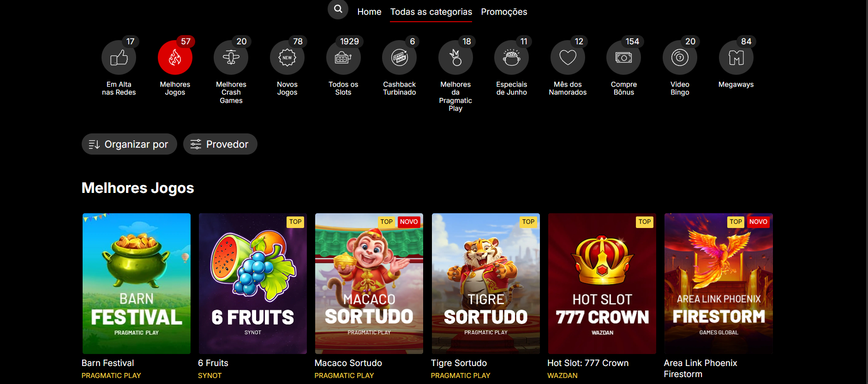This screenshot has width=868, height=384.
Task: Click WAZDAN provider under Hot Slot
Action: click(x=562, y=376)
